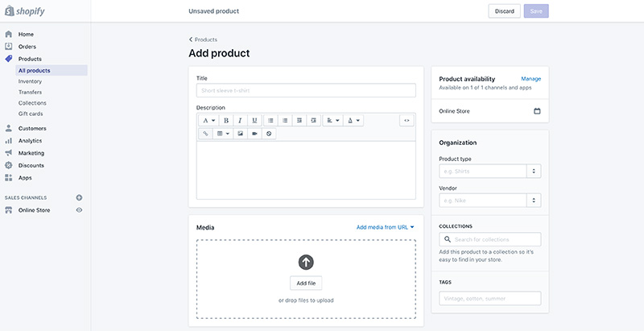Click the product Title input field
The image size is (644, 331).
(x=306, y=91)
